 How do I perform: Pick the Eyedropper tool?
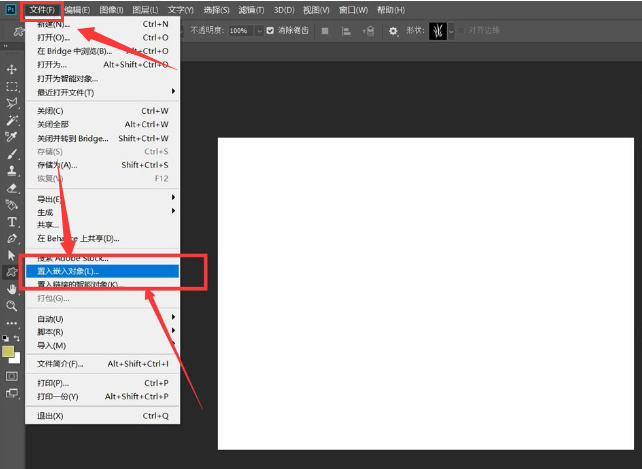12,137
